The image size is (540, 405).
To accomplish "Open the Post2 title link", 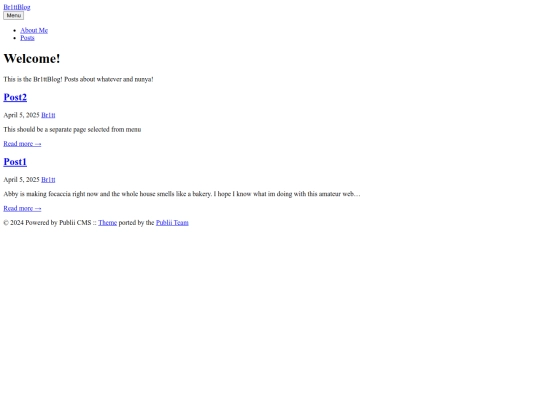I will 15,97.
